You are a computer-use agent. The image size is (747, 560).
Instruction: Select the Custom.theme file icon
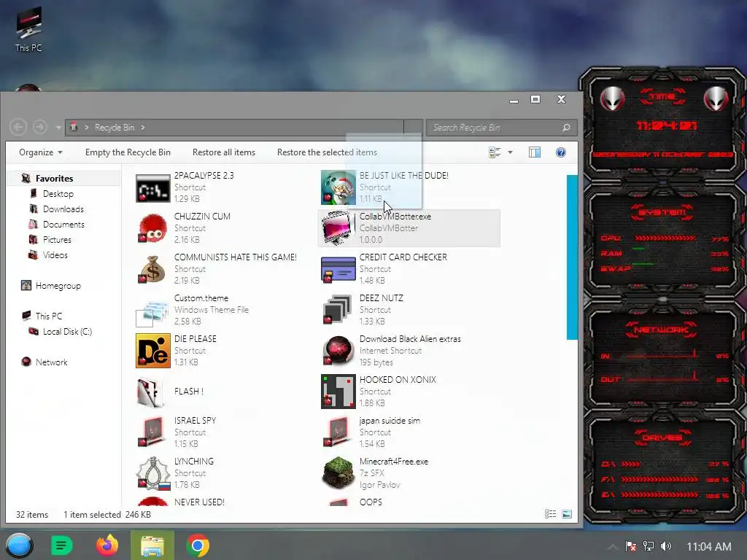coord(153,311)
